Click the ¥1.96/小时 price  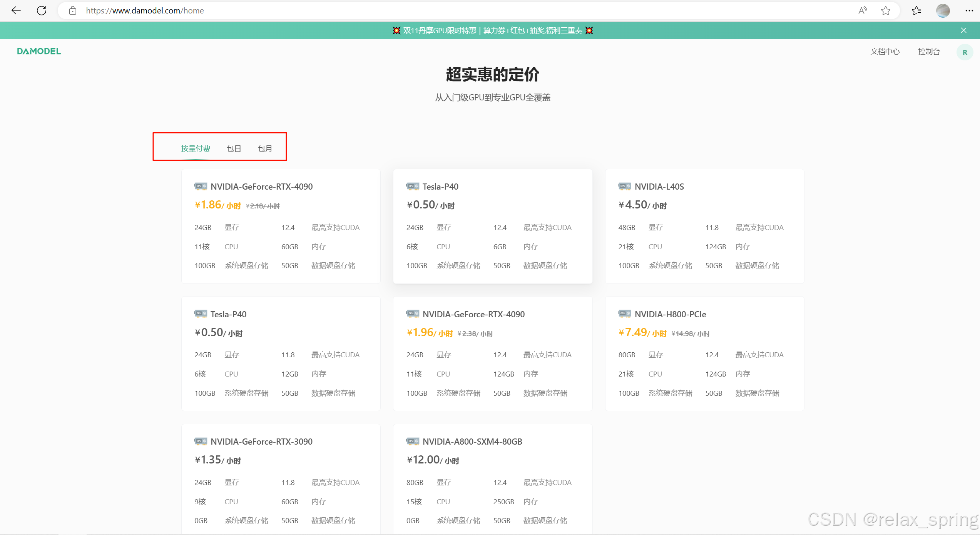pyautogui.click(x=430, y=333)
